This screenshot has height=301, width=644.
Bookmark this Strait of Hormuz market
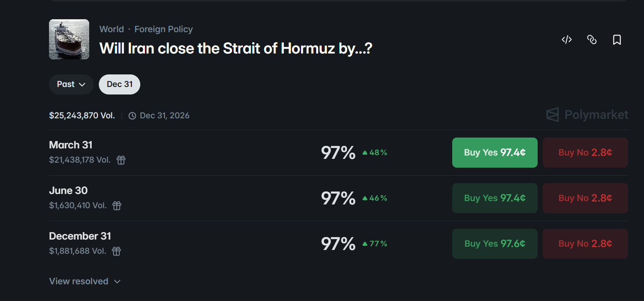pos(617,40)
